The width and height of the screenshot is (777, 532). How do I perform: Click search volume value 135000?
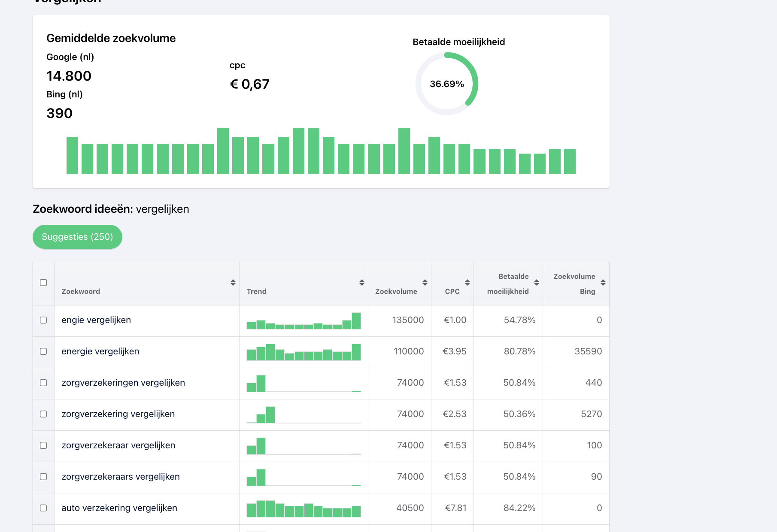408,320
